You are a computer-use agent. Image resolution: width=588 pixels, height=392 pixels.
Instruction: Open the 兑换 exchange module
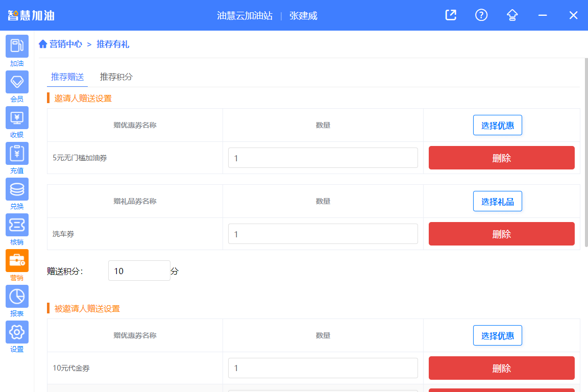[17, 189]
